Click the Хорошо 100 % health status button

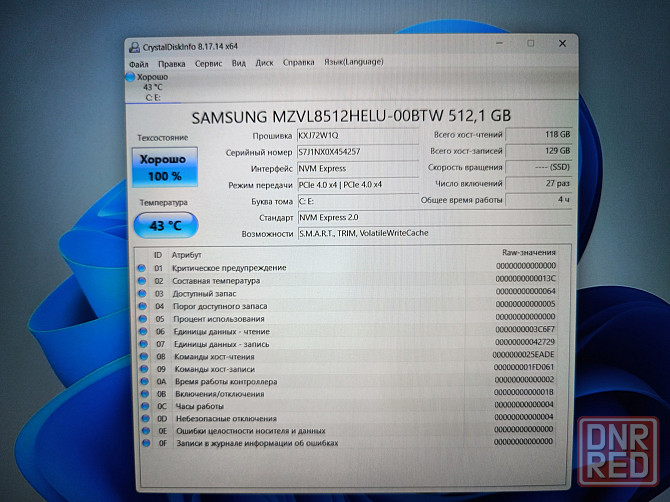(165, 167)
